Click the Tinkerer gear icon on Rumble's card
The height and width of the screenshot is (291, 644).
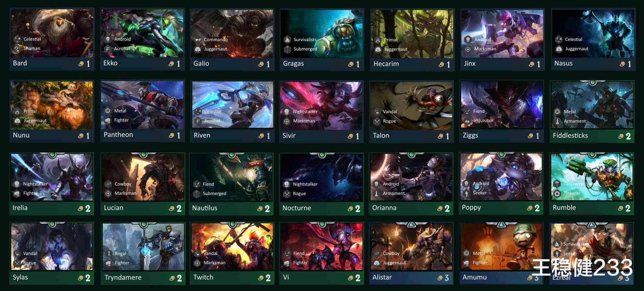point(557,193)
